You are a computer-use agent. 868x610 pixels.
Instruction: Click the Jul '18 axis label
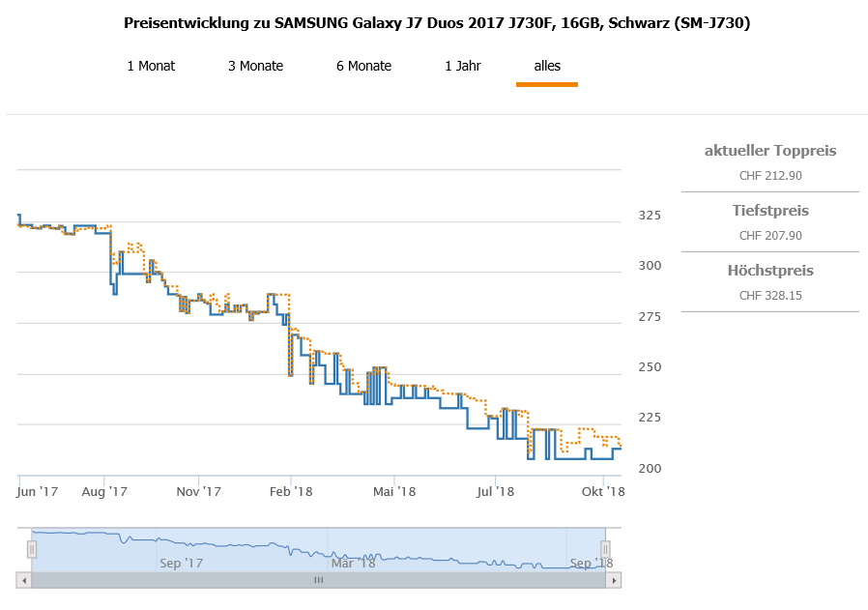495,491
